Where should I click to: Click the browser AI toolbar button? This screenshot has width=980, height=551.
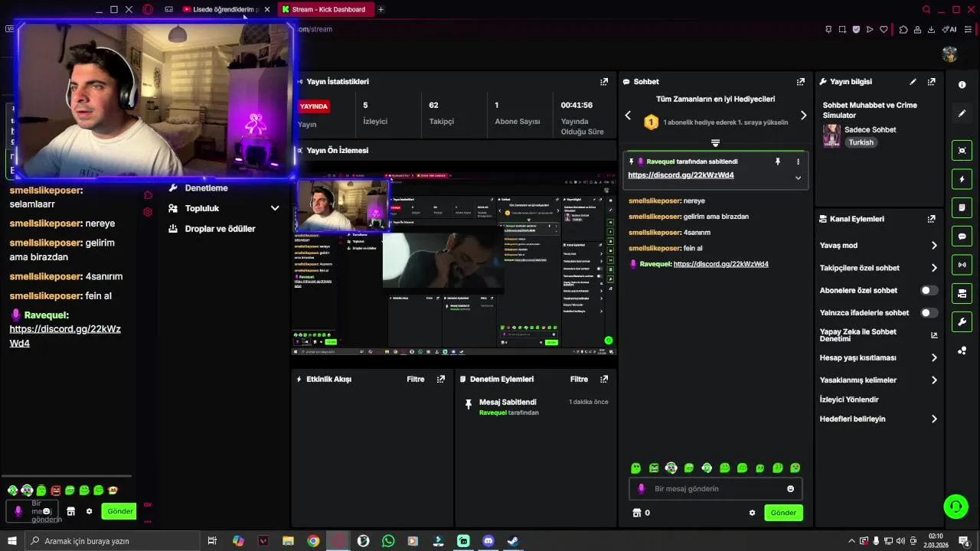click(950, 30)
